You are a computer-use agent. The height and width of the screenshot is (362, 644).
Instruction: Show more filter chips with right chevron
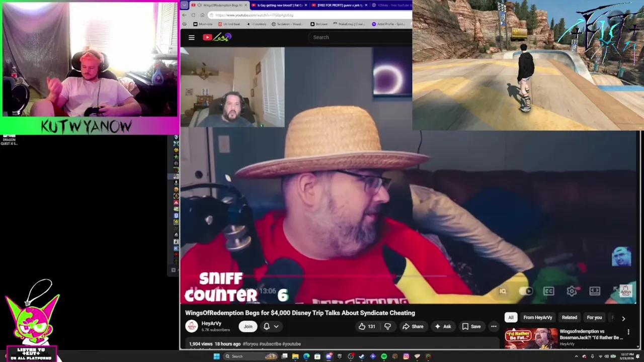(x=623, y=318)
